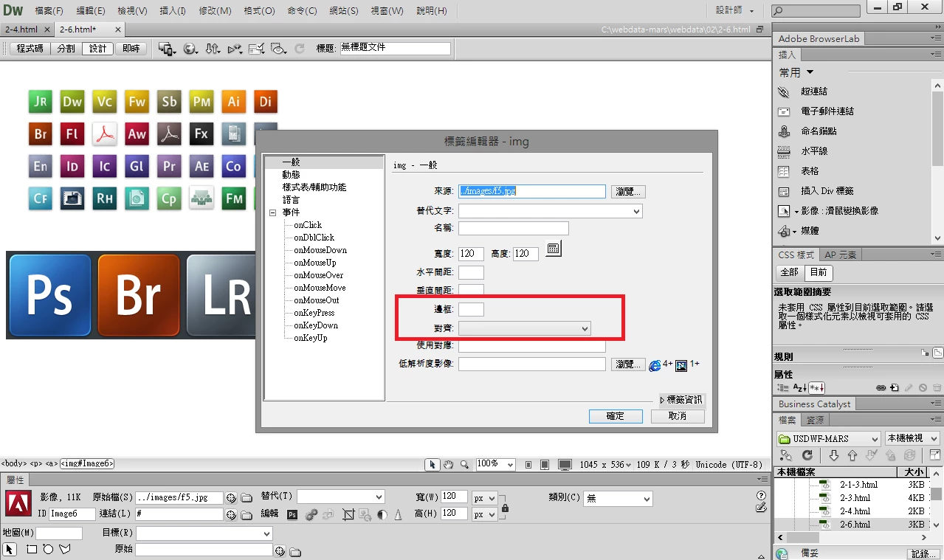Click brightness and contrast icon

[382, 514]
